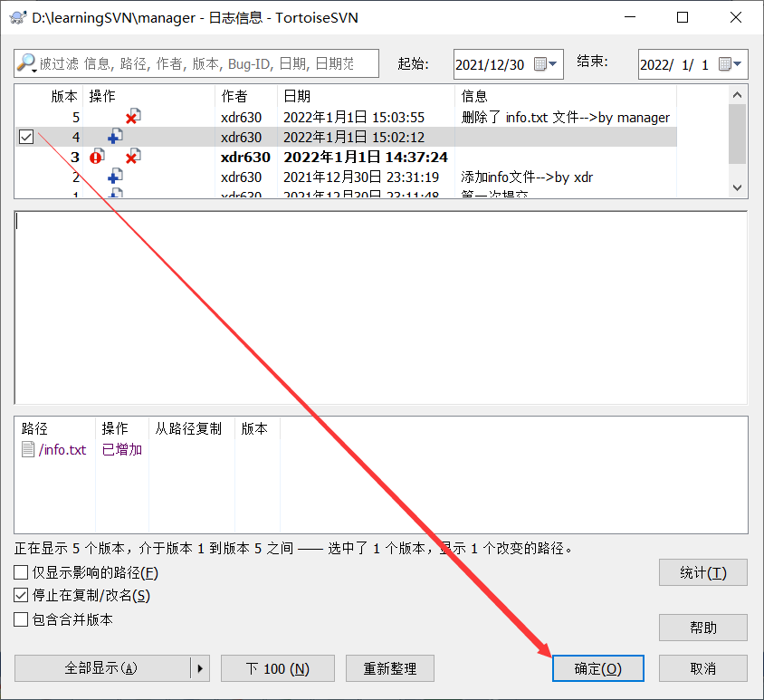The width and height of the screenshot is (764, 700).
Task: Confirm with the 确定(O) button
Action: pyautogui.click(x=597, y=668)
